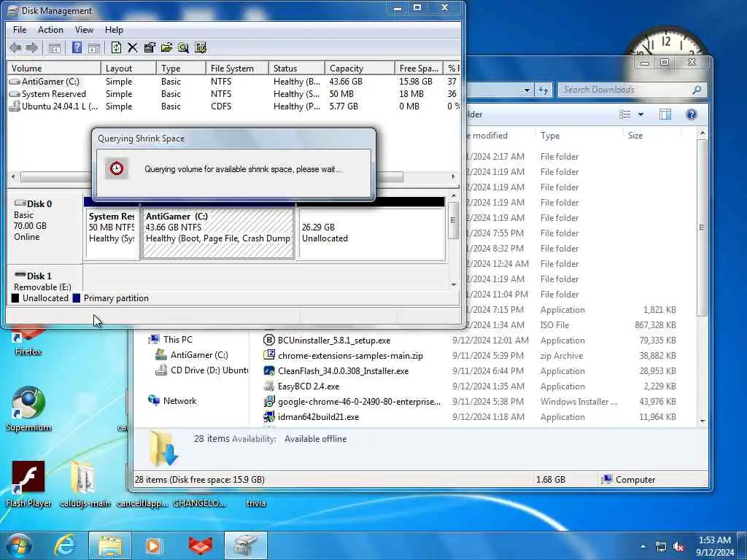Click the Explore magnifier toolbar icon
This screenshot has height=560, width=747.
[183, 47]
